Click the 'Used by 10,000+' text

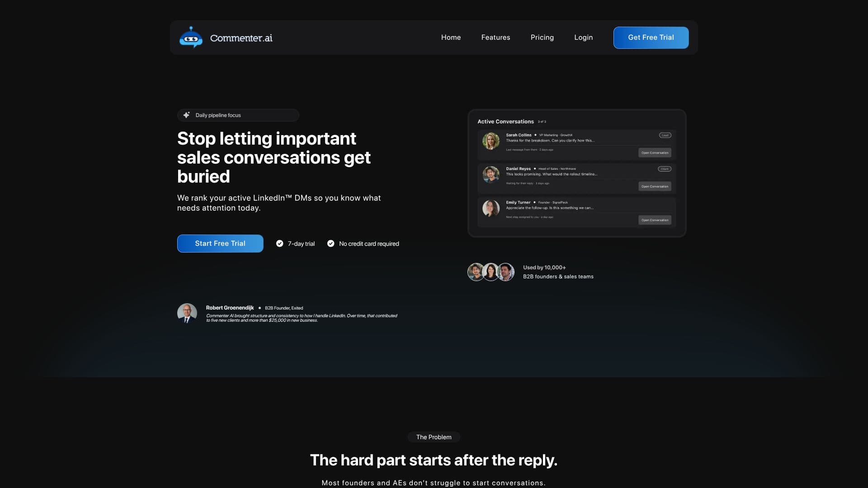pyautogui.click(x=544, y=267)
